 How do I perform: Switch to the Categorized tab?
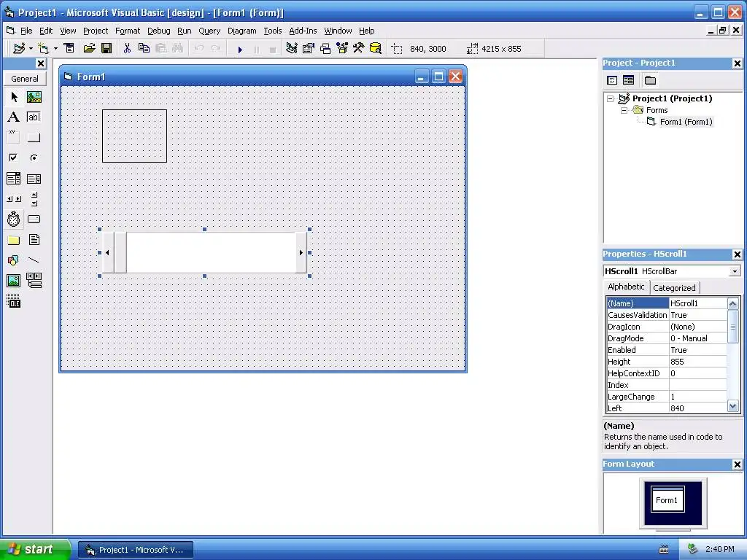[674, 287]
